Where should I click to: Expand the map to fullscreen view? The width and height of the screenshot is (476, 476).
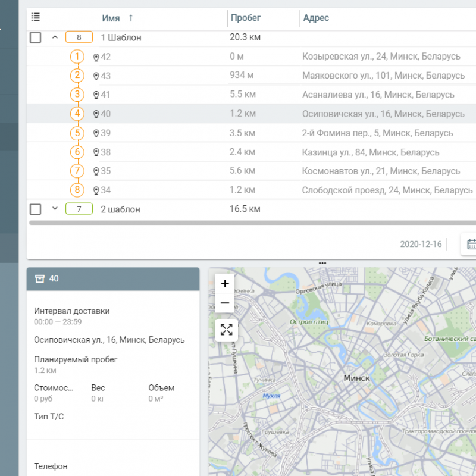click(x=226, y=329)
